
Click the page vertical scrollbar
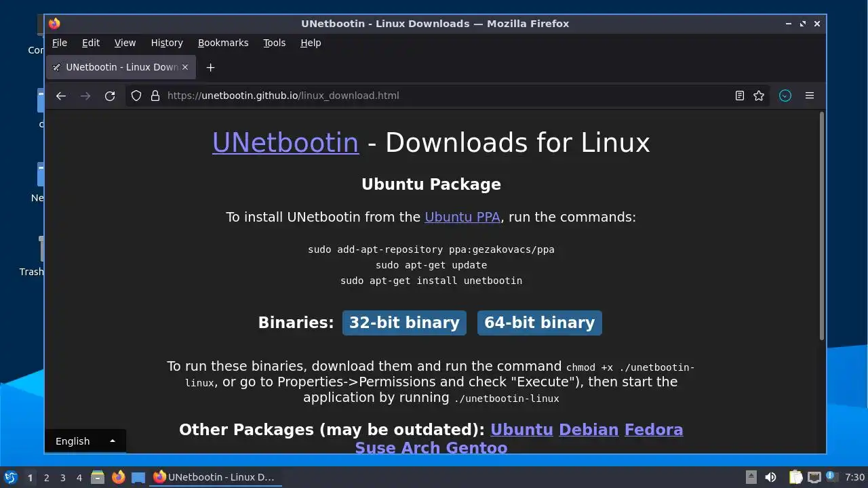click(x=822, y=226)
